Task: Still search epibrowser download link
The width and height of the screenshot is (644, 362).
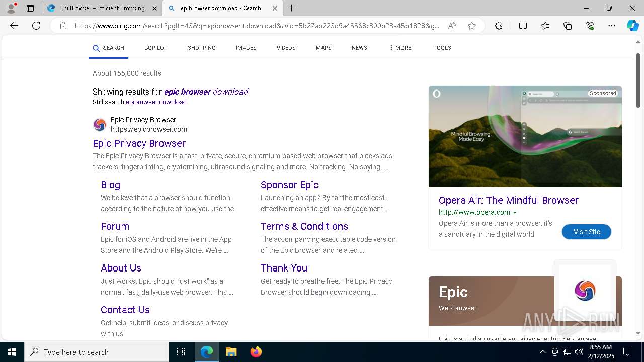Action: point(156,102)
